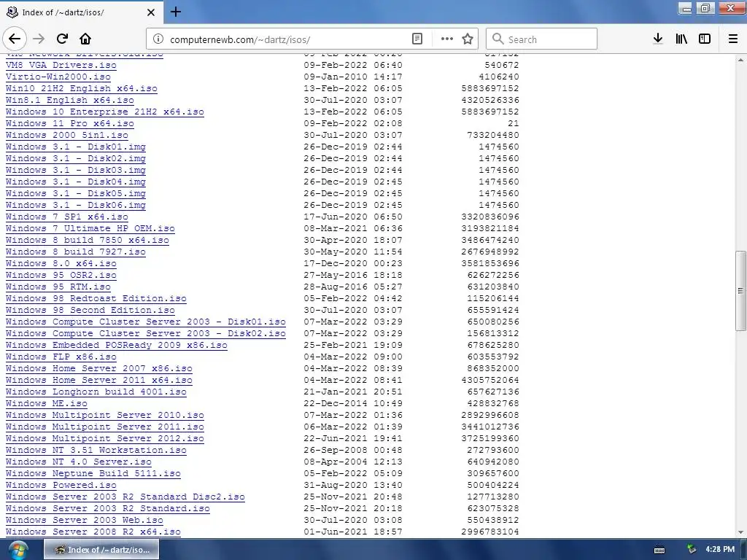This screenshot has height=560, width=747.
Task: Click in the Search box
Action: pyautogui.click(x=542, y=39)
